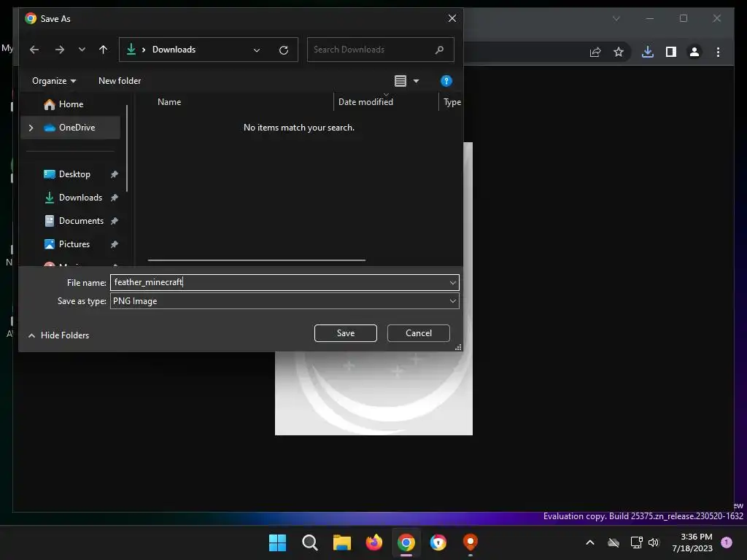Click the pin icon next to Documents
The image size is (747, 560).
[115, 221]
